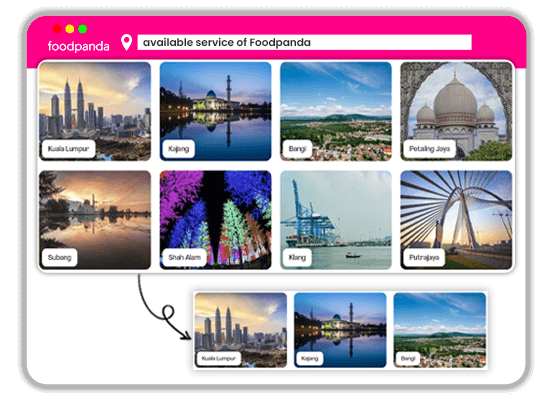Screen dimensions: 550x400
Task: Click the Putrajaya label tag
Action: tap(424, 258)
